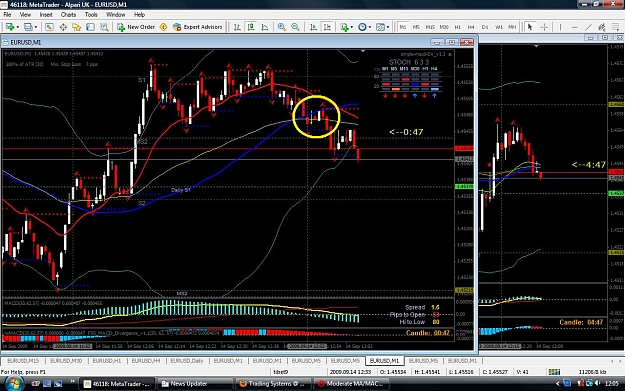Show the Data Window panel

click(x=63, y=27)
